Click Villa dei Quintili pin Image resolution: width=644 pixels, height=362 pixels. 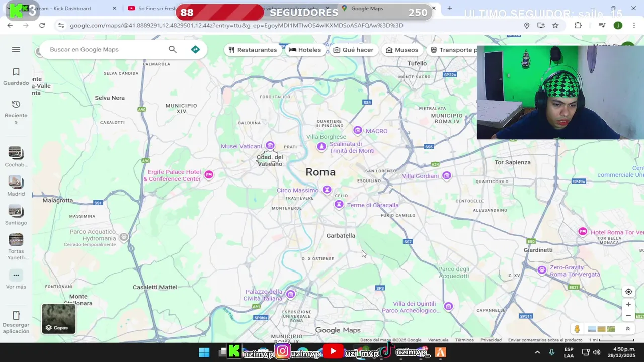click(449, 306)
